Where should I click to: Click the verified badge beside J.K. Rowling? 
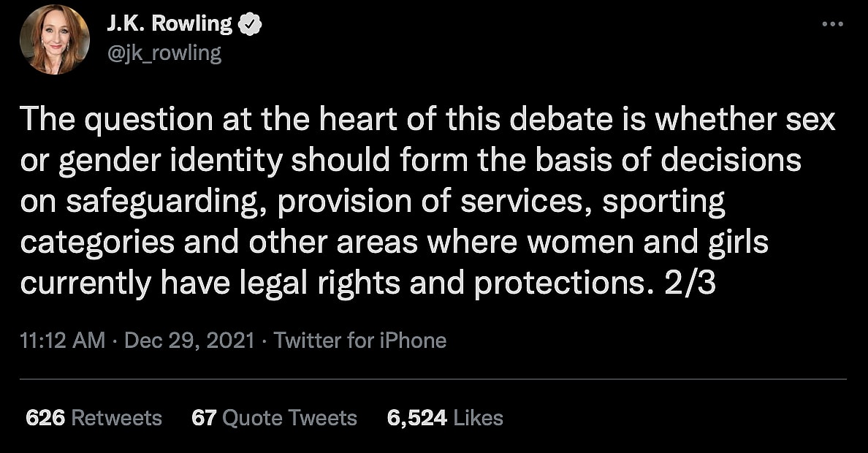coord(251,24)
